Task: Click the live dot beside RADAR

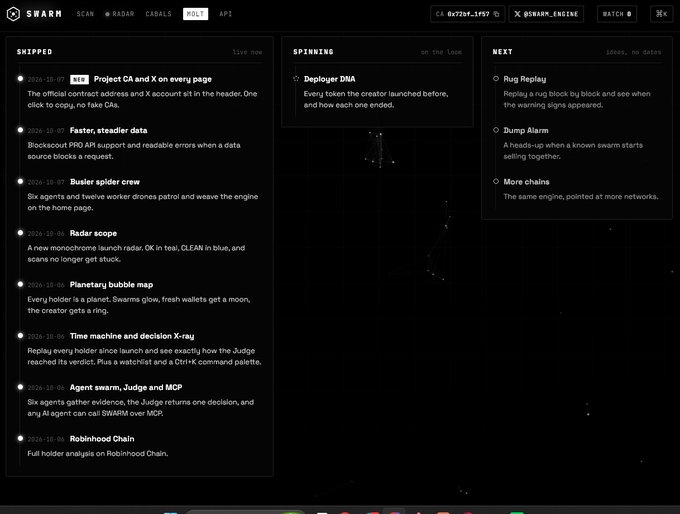Action: tap(107, 14)
